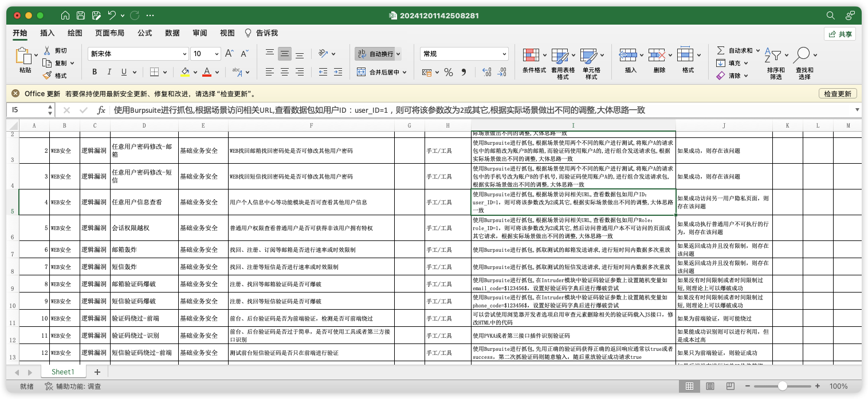Click the 检查更新 update button

(837, 93)
